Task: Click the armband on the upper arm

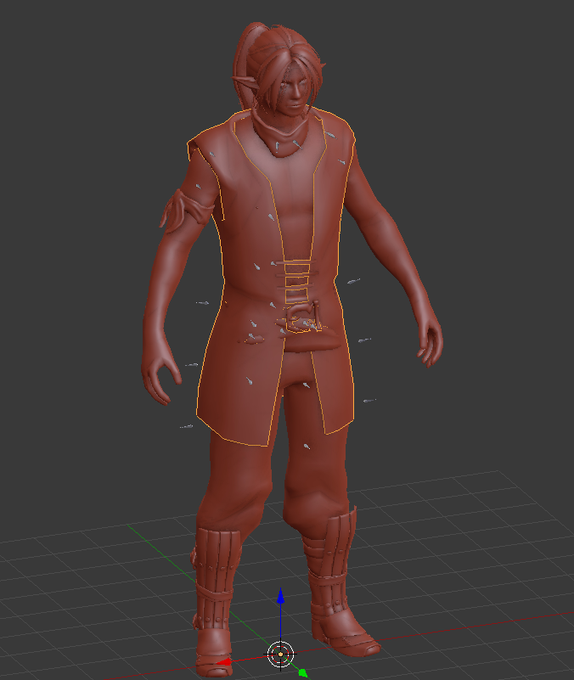Action: [x=186, y=210]
